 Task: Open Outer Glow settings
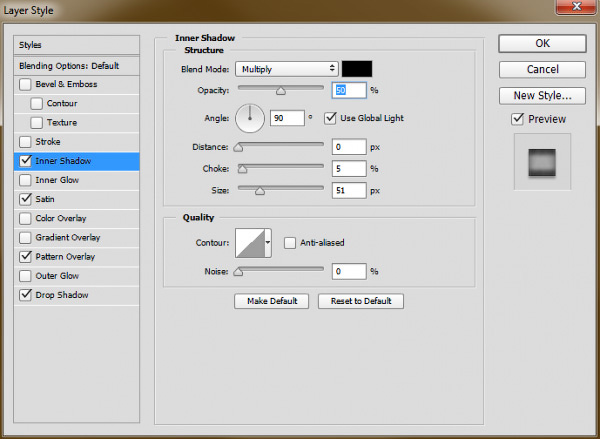click(x=57, y=276)
